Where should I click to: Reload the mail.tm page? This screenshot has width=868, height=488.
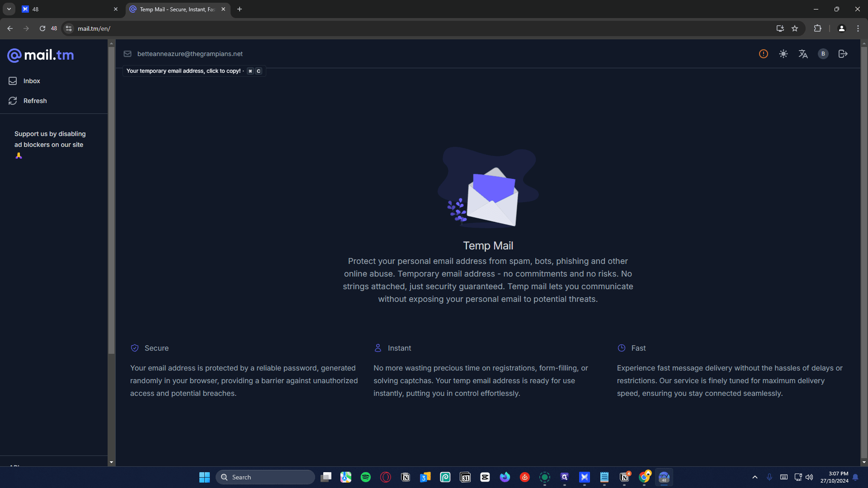pyautogui.click(x=42, y=28)
